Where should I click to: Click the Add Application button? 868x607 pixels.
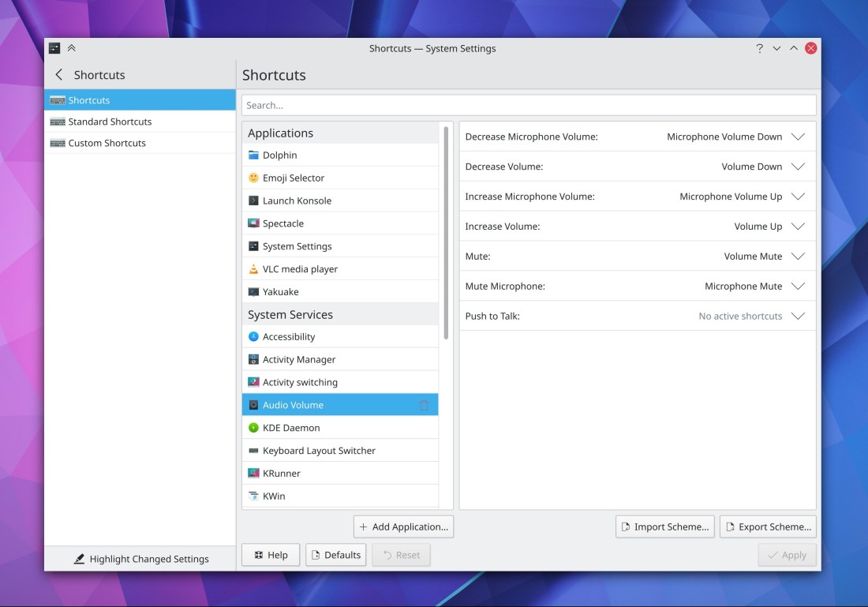click(x=403, y=526)
